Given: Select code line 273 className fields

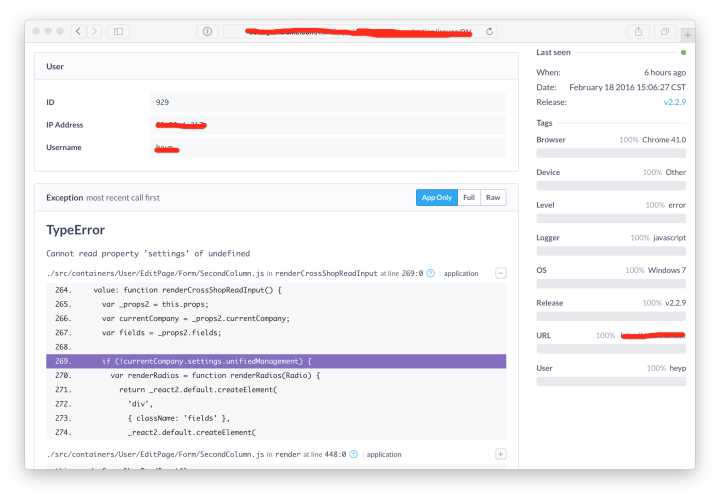Looking at the screenshot, I should (276, 418).
